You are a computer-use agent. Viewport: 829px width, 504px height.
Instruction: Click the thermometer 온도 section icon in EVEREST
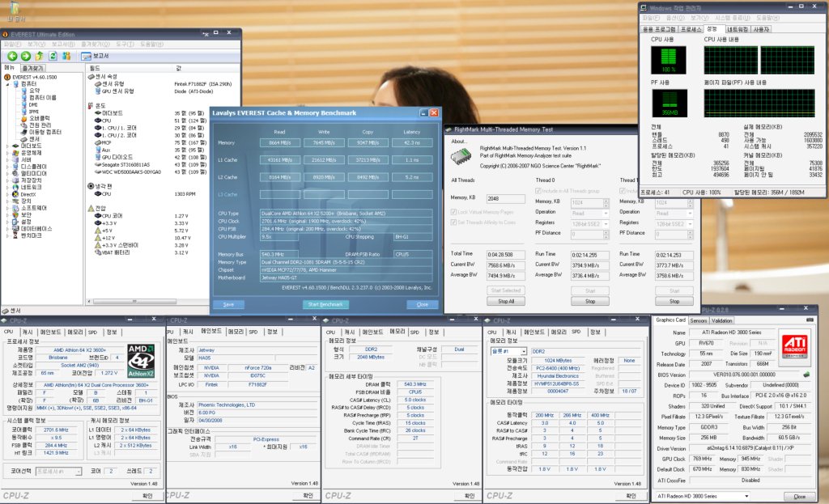91,106
